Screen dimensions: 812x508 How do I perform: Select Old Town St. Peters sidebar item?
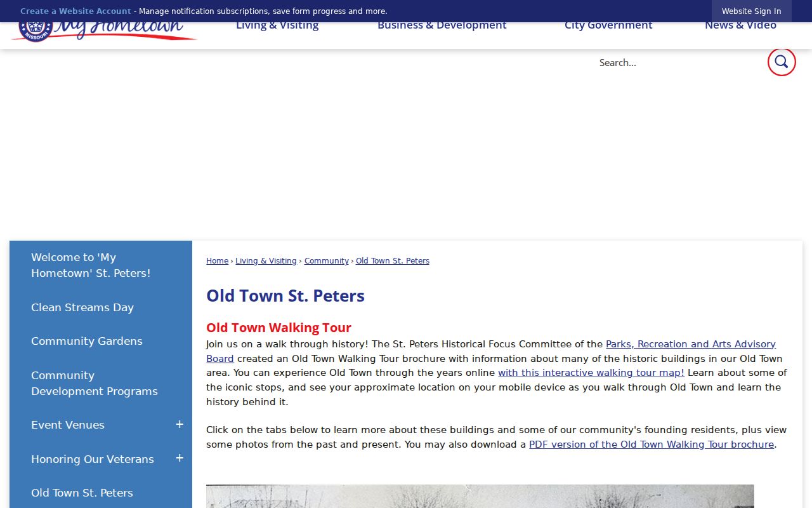101,493
